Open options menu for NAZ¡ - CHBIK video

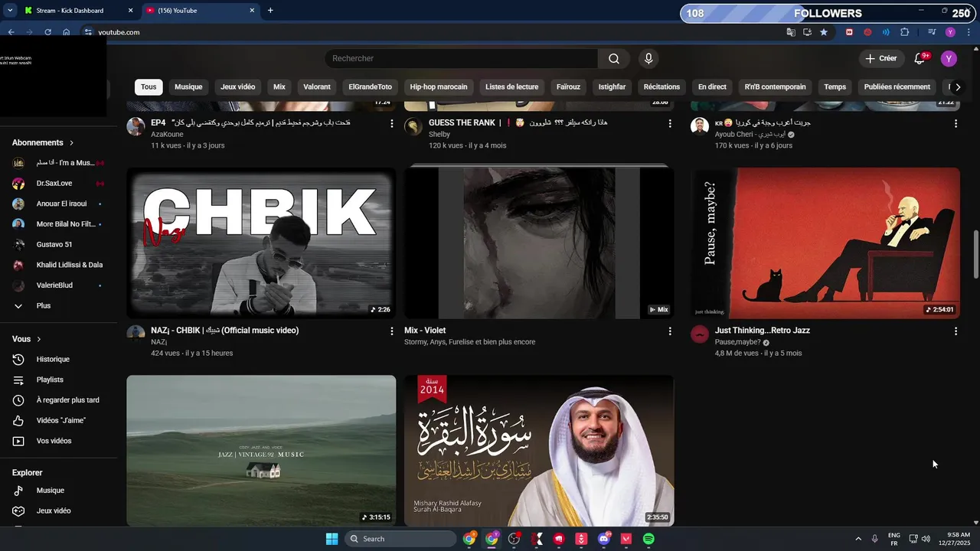[x=392, y=331]
